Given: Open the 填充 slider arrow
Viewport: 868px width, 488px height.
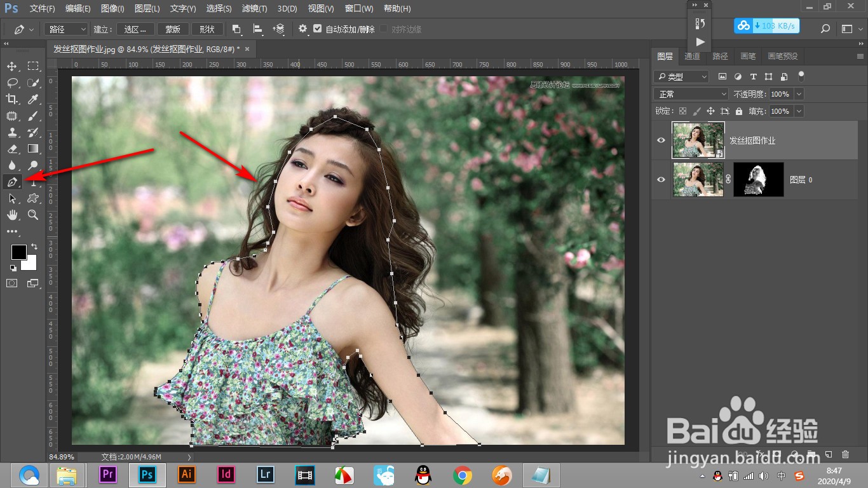Looking at the screenshot, I should [x=799, y=111].
